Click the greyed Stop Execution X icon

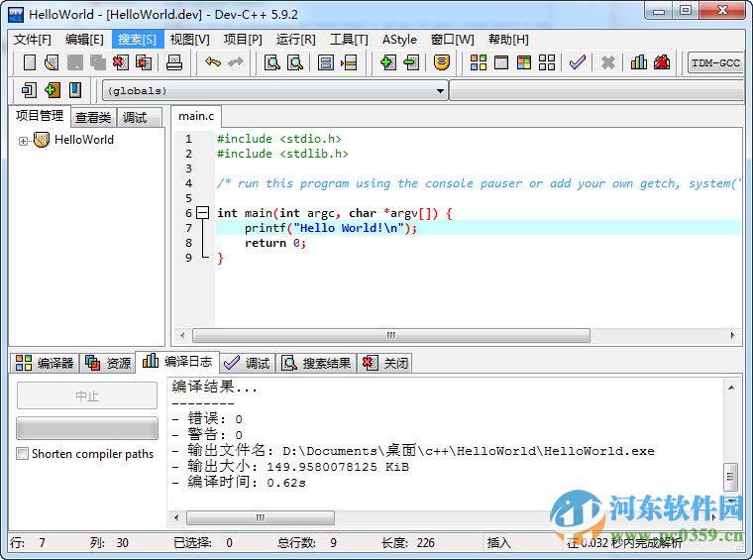tap(608, 62)
